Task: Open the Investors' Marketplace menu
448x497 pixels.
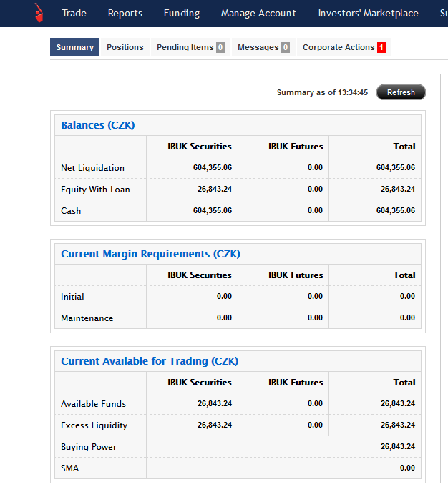Action: click(368, 13)
